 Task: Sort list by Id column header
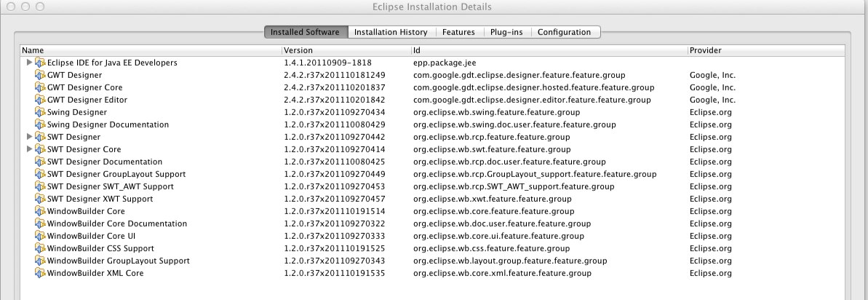[549, 50]
